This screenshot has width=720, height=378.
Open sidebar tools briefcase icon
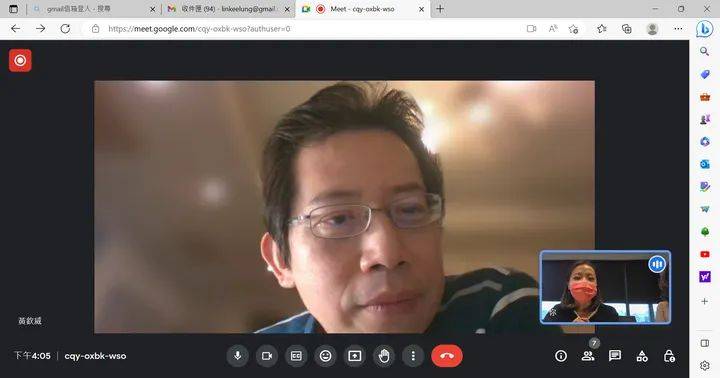pos(704,96)
